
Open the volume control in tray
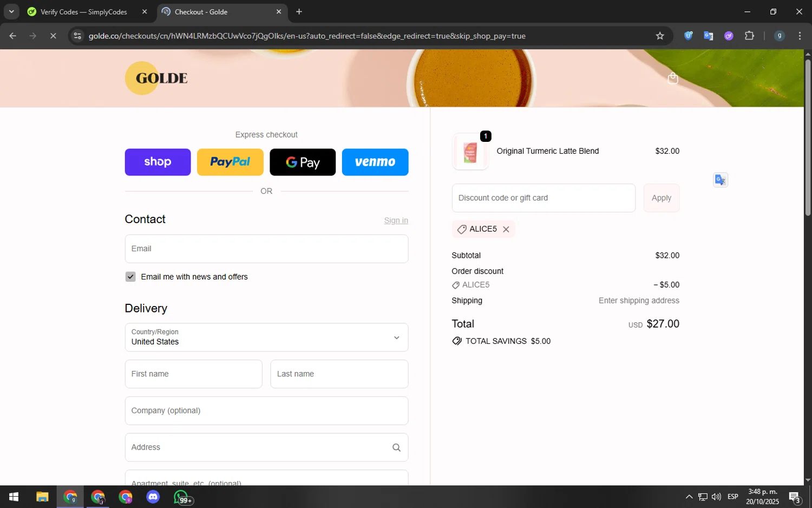coord(716,497)
